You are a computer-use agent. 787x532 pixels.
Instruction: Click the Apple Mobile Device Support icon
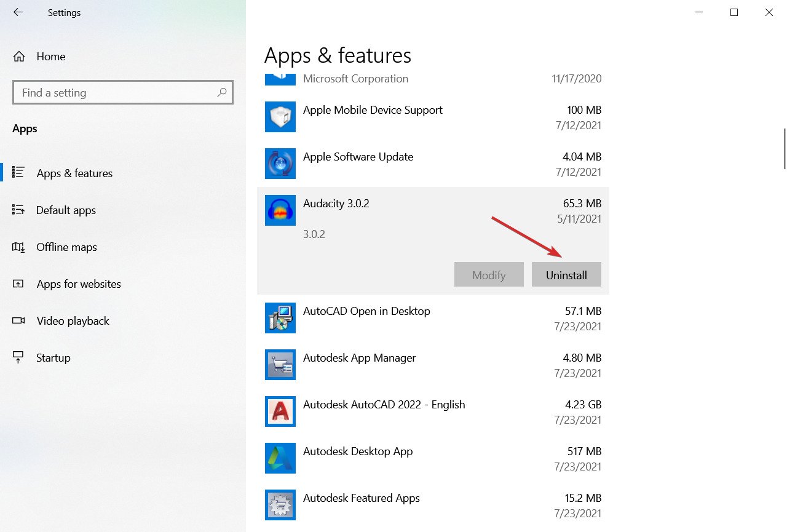point(280,117)
